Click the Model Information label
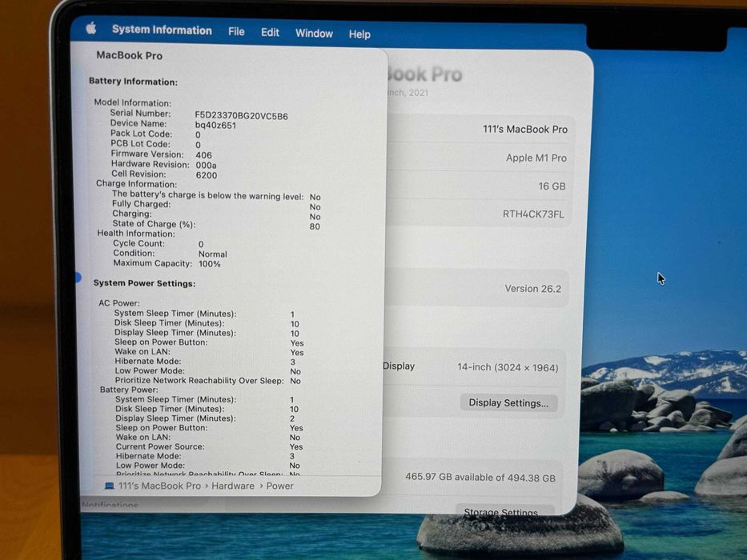Screen dimensions: 747x560 tap(132, 103)
